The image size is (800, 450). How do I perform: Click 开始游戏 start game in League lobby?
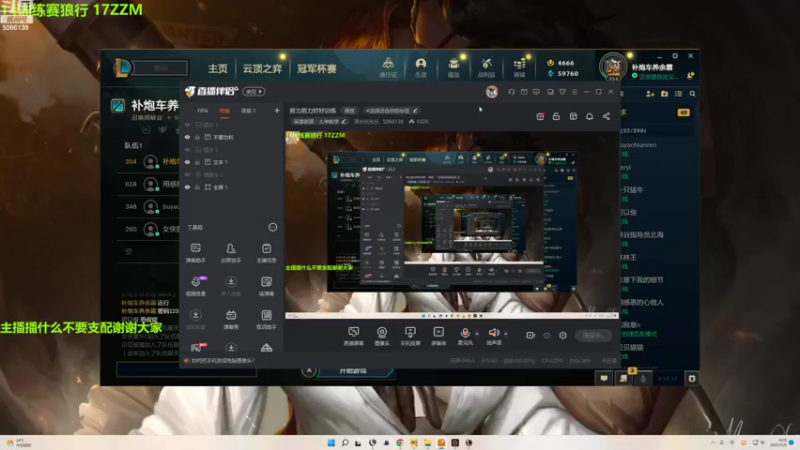click(x=353, y=371)
